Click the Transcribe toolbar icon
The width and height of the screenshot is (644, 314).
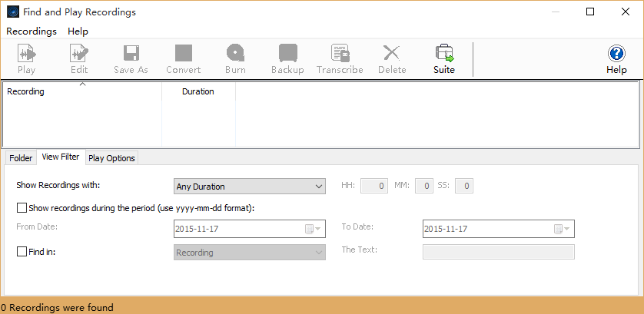340,54
